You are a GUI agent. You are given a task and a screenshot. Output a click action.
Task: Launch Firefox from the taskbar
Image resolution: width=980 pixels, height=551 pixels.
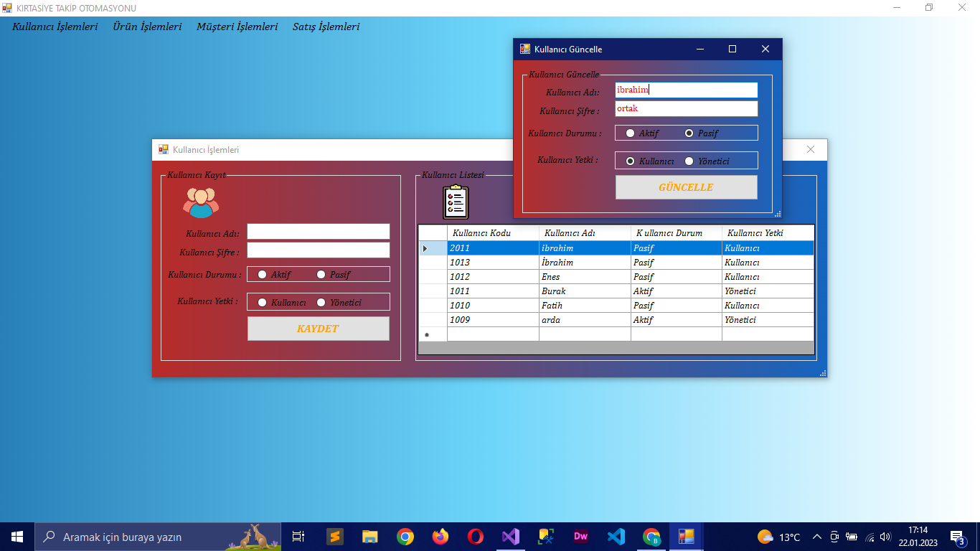440,537
